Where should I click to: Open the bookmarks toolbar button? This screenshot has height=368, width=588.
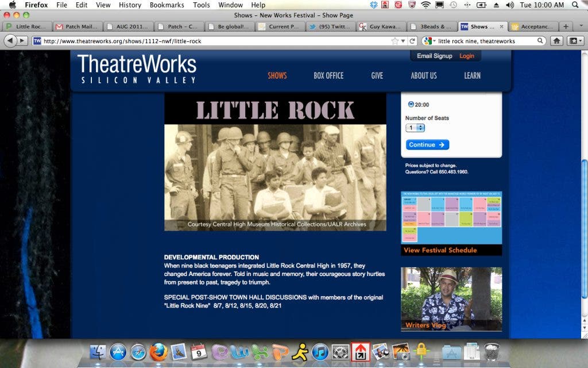575,41
